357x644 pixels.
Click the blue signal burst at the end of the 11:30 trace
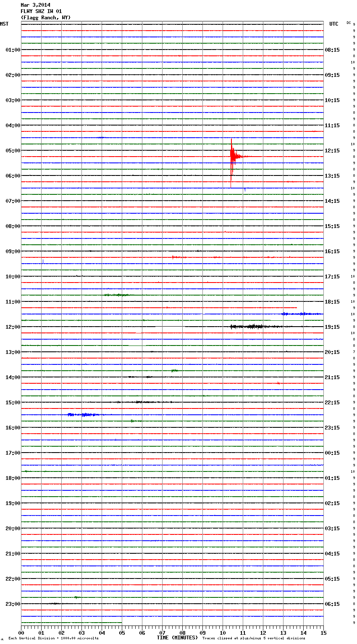pos(302,314)
